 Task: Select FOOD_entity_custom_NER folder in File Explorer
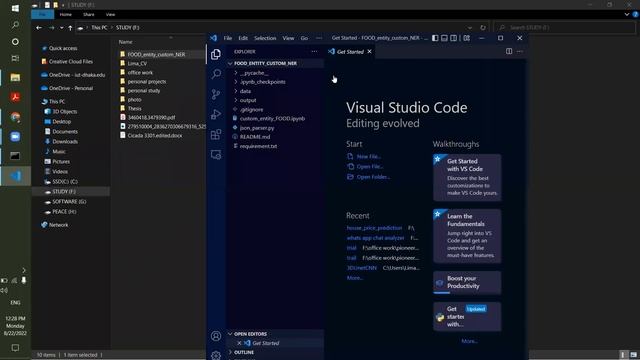(156, 54)
